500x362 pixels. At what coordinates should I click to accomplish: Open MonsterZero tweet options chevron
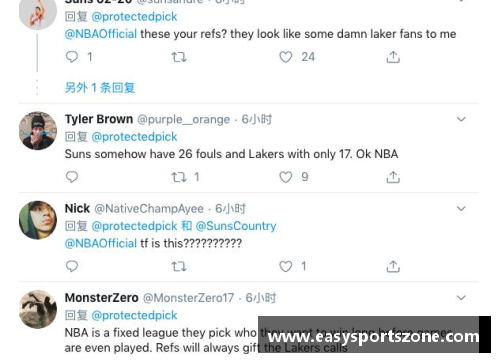coord(461,298)
